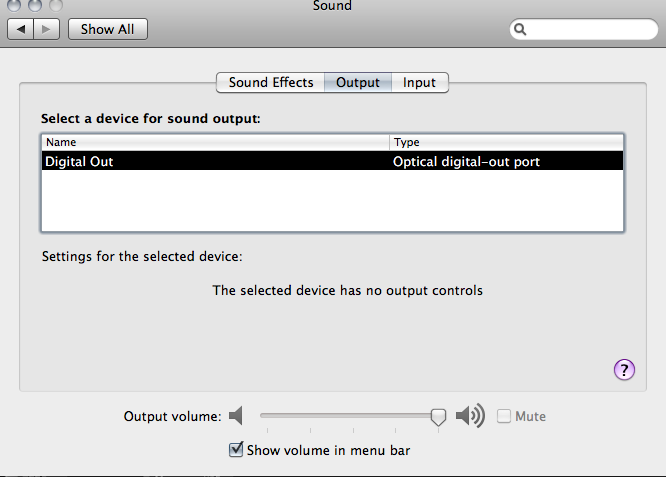The height and width of the screenshot is (477, 666).
Task: Click the second window control button
Action: 35,5
